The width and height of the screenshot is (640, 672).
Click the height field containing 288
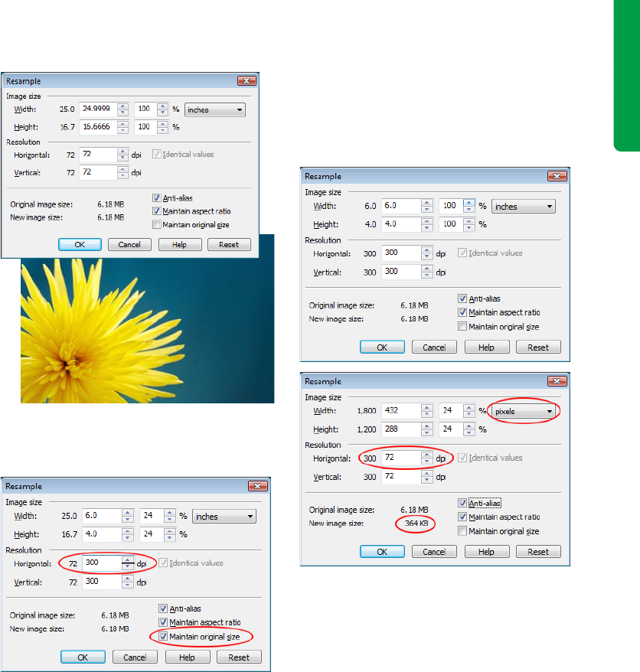401,429
